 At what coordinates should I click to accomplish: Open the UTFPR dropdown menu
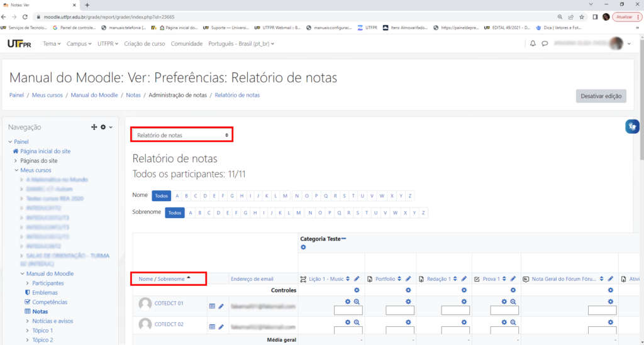(x=108, y=43)
